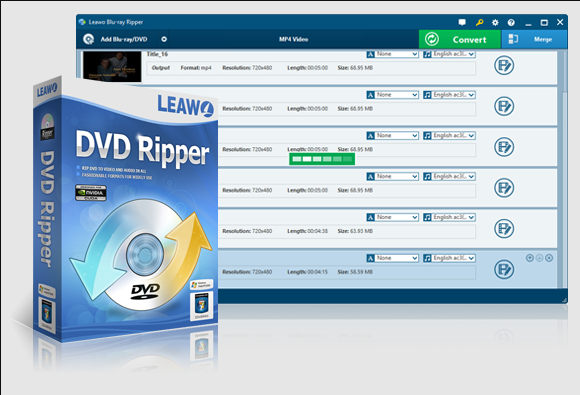This screenshot has width=580, height=395.
Task: Open the None subtitle dropdown in Title_16 row
Action: tap(397, 54)
